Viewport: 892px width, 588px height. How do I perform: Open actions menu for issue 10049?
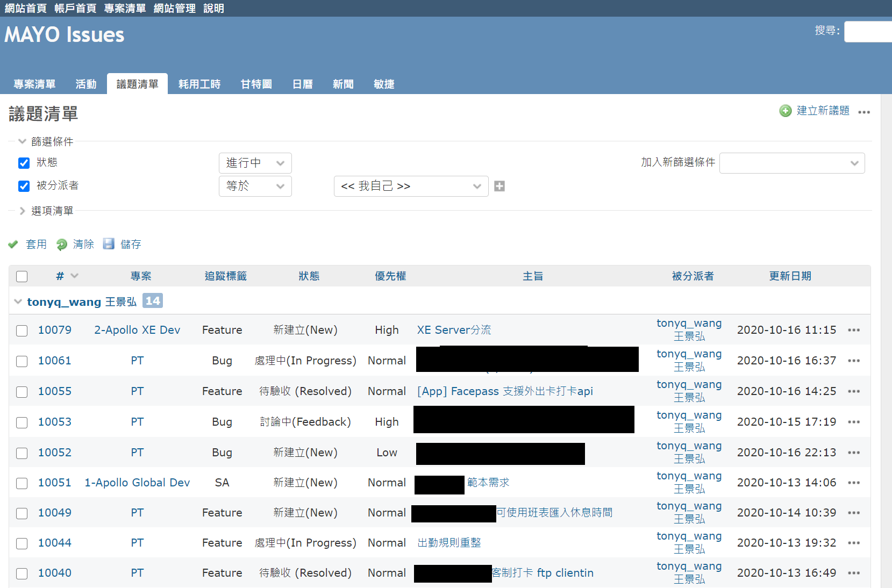point(854,513)
